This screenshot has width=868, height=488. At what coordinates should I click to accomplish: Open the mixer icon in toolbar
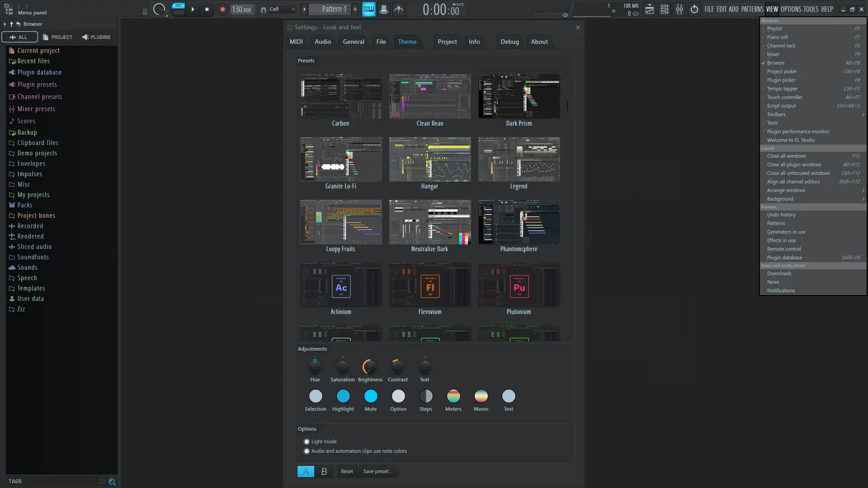679,9
